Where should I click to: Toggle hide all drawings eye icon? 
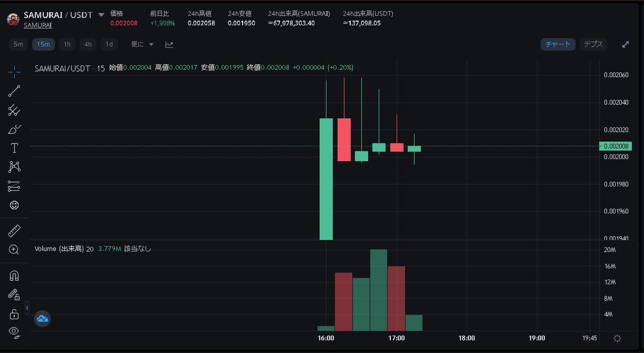pyautogui.click(x=14, y=332)
